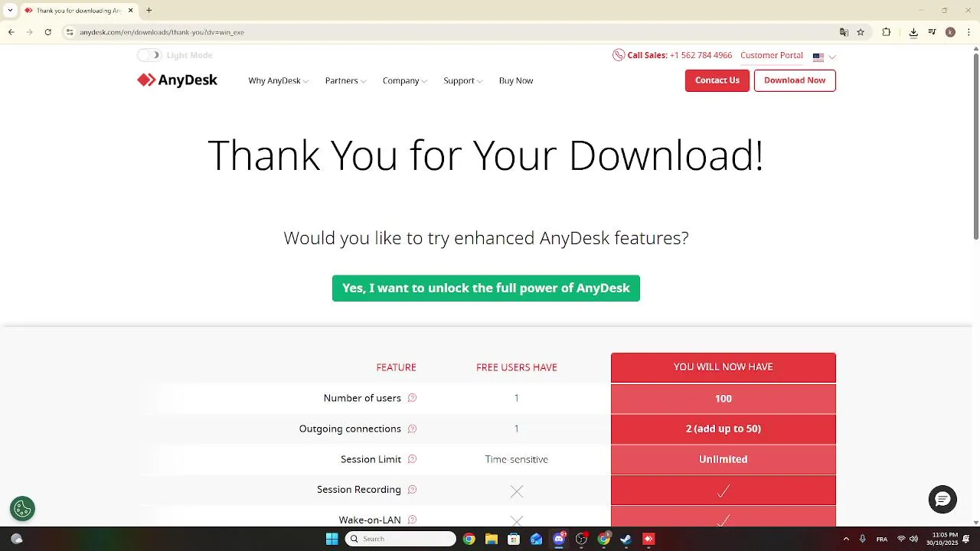Click 'Yes, I want to unlock' green button
980x551 pixels.
486,289
